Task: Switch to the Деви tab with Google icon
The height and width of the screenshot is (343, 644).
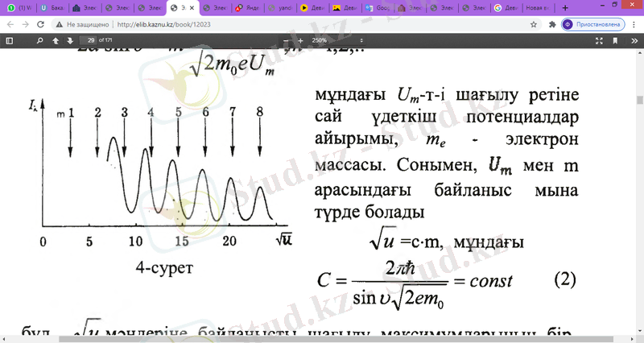Action: point(506,8)
